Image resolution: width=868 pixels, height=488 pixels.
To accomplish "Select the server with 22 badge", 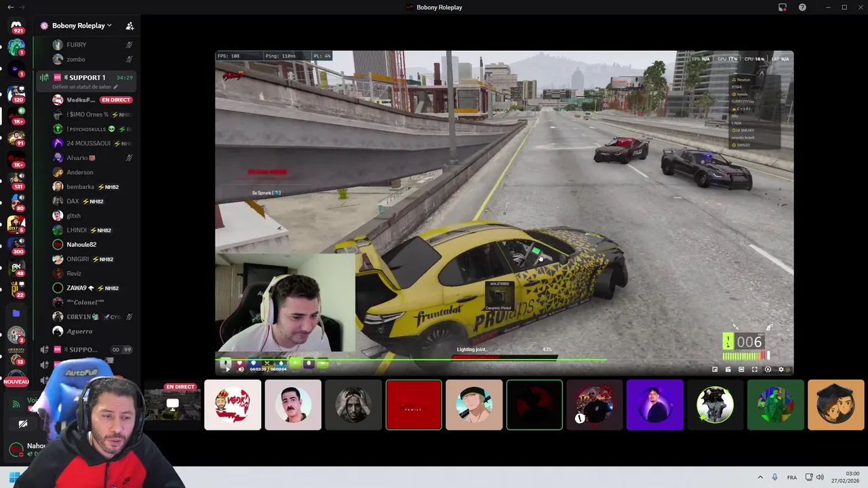I will click(16, 288).
